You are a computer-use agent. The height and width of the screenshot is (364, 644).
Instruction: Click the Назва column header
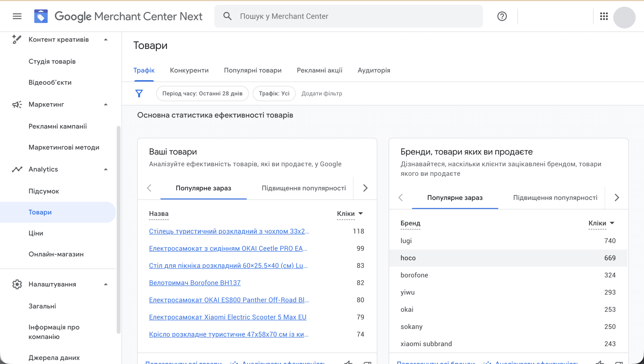pyautogui.click(x=159, y=214)
